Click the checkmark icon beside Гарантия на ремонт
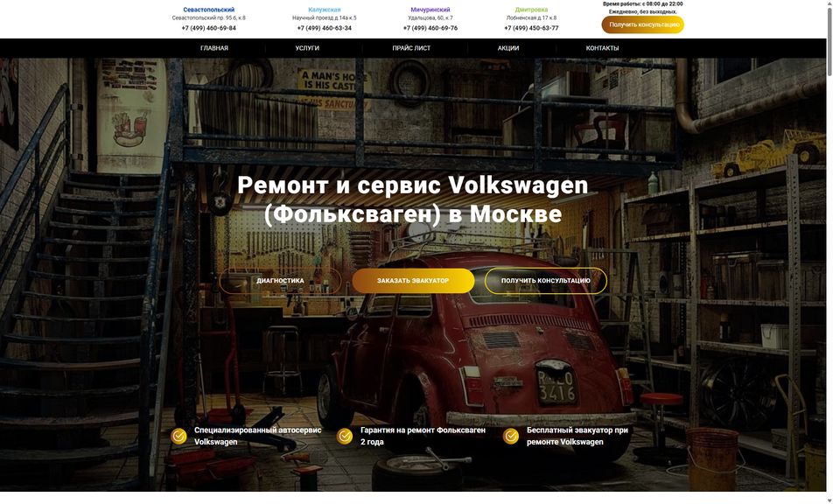 (x=345, y=436)
